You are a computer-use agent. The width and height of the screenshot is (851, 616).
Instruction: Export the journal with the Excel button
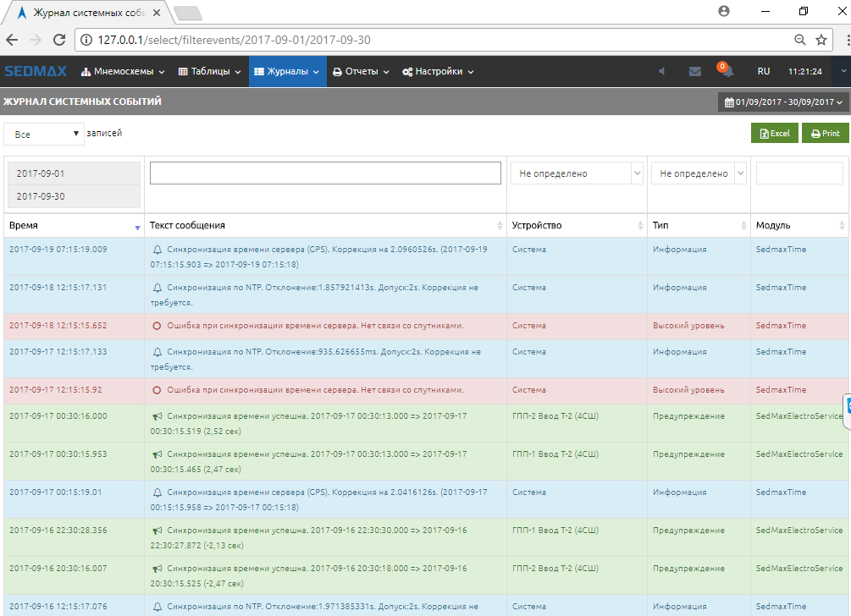pyautogui.click(x=774, y=134)
